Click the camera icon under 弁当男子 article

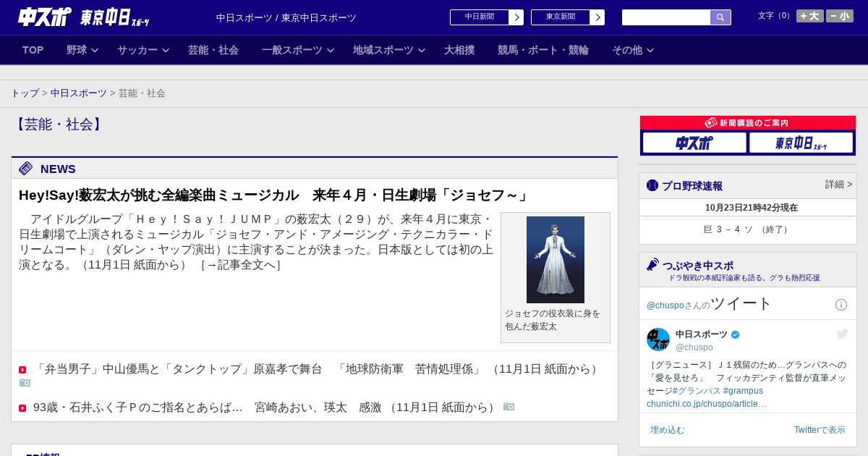pos(25,382)
